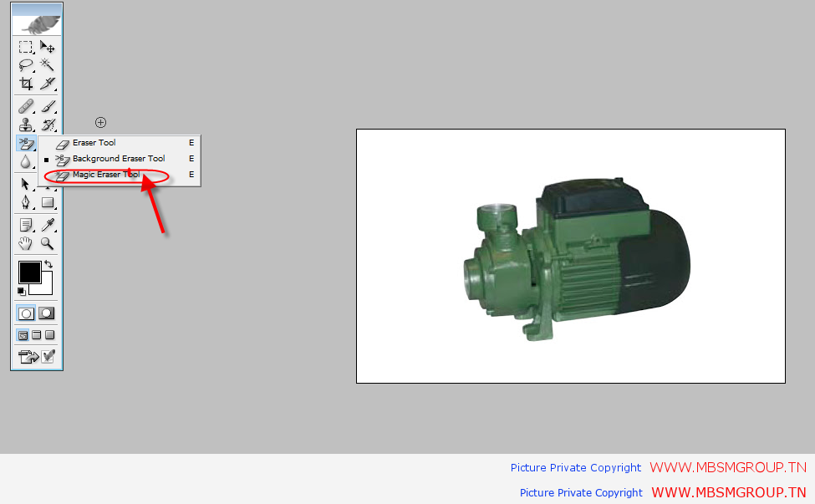Click the Edit in ImageReady icon
This screenshot has height=504, width=815.
pyautogui.click(x=28, y=356)
